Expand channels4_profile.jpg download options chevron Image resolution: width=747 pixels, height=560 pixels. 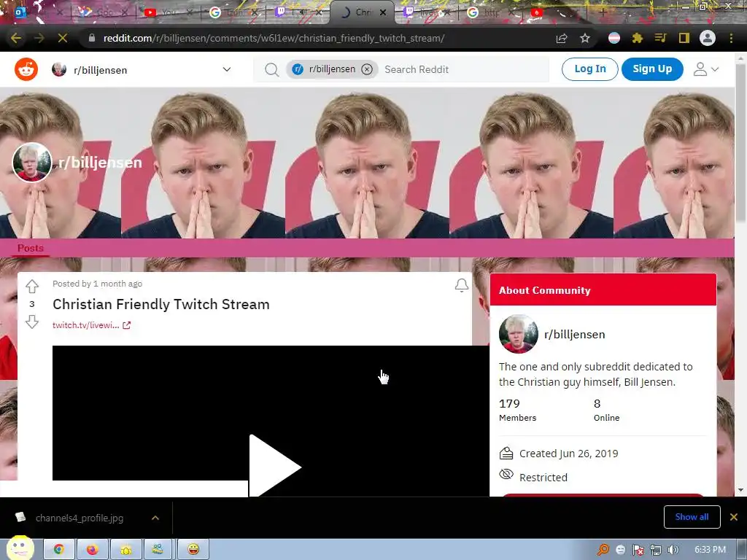click(155, 518)
